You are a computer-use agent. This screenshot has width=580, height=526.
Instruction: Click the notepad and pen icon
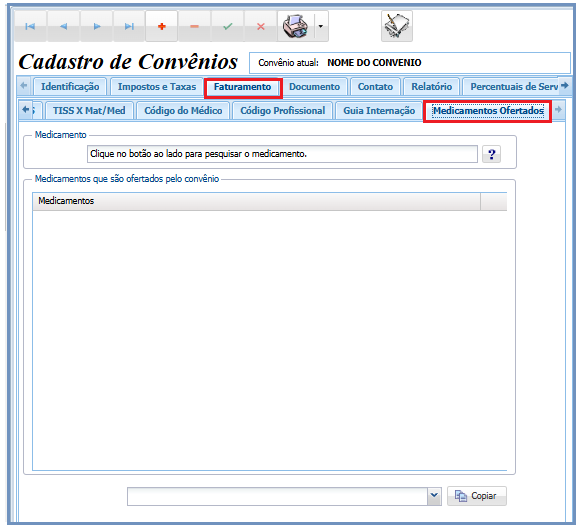click(397, 26)
